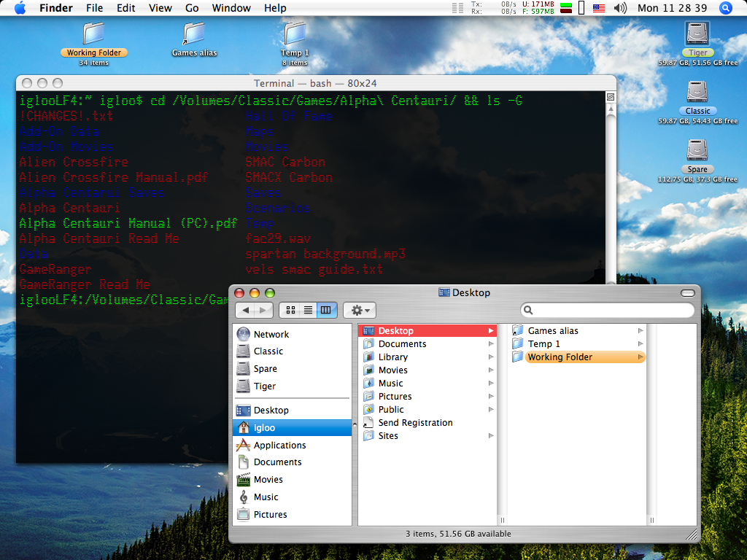Open the Tiger hard drive desktop icon

pyautogui.click(x=697, y=34)
